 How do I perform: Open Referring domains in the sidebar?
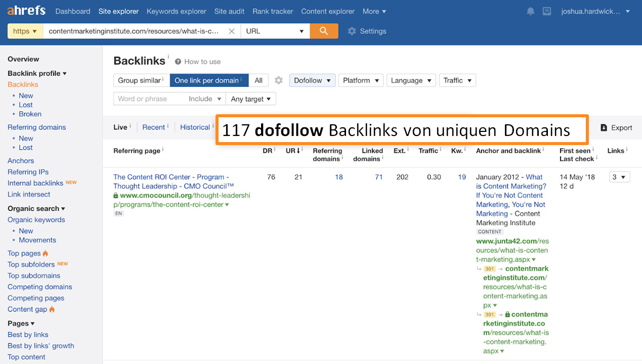click(36, 127)
